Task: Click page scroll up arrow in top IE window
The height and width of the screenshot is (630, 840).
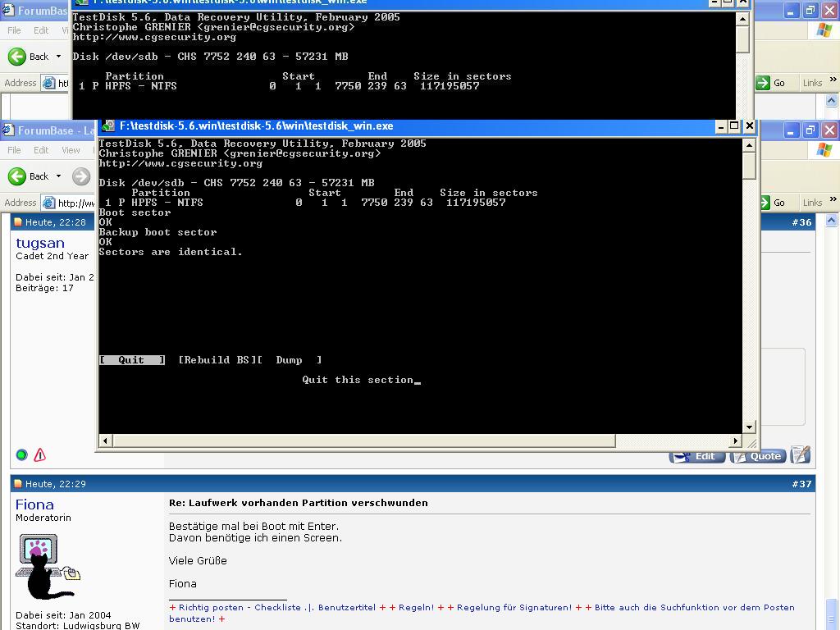Action: (x=832, y=100)
